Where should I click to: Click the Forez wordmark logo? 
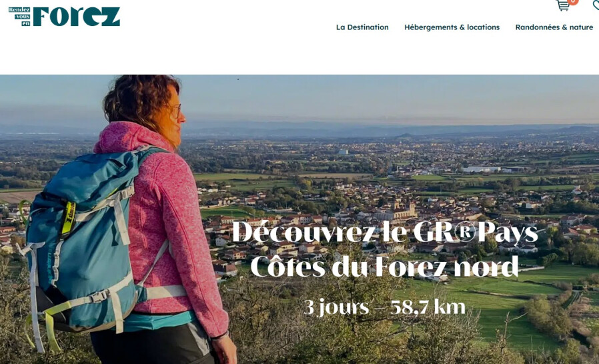(x=77, y=17)
